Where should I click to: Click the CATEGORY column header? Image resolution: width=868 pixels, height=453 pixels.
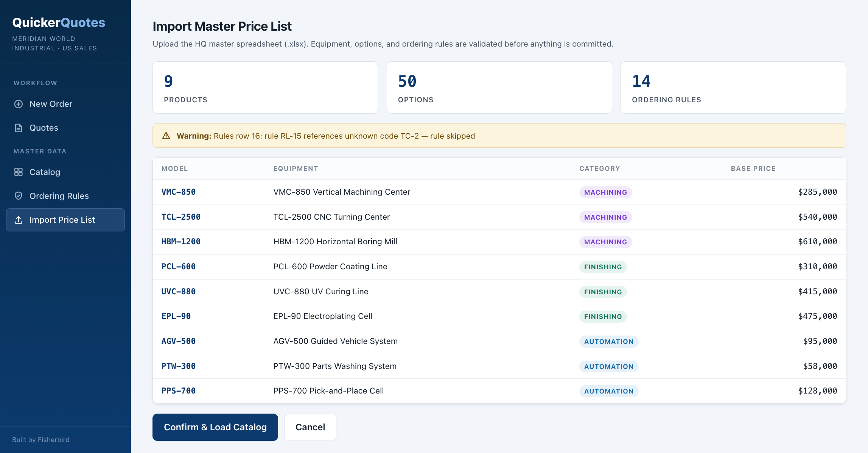pos(600,169)
